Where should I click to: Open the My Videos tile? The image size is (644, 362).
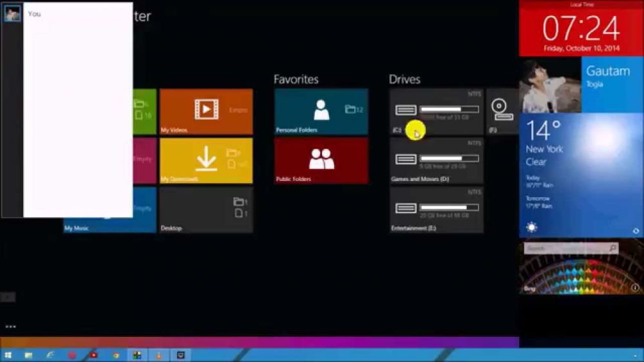206,111
